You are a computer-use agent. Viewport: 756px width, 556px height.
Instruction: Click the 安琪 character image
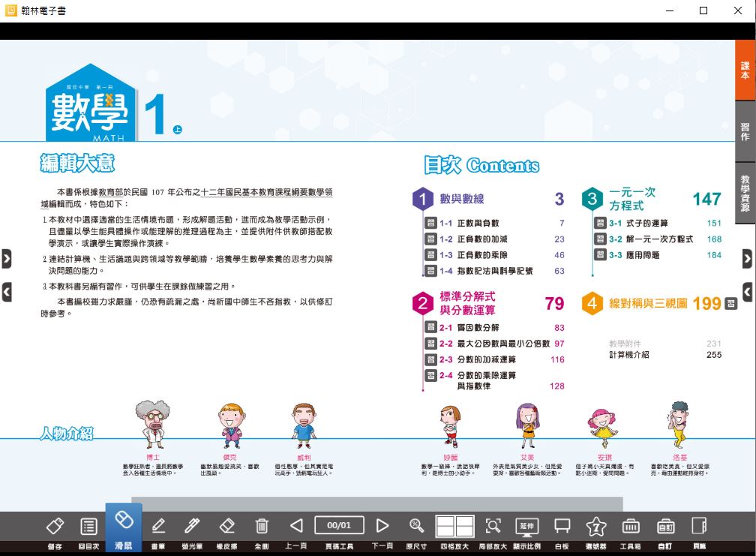pyautogui.click(x=603, y=428)
